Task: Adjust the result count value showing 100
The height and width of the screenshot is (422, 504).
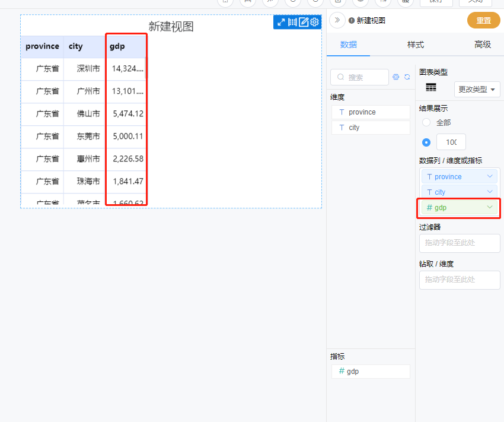Action: click(452, 142)
